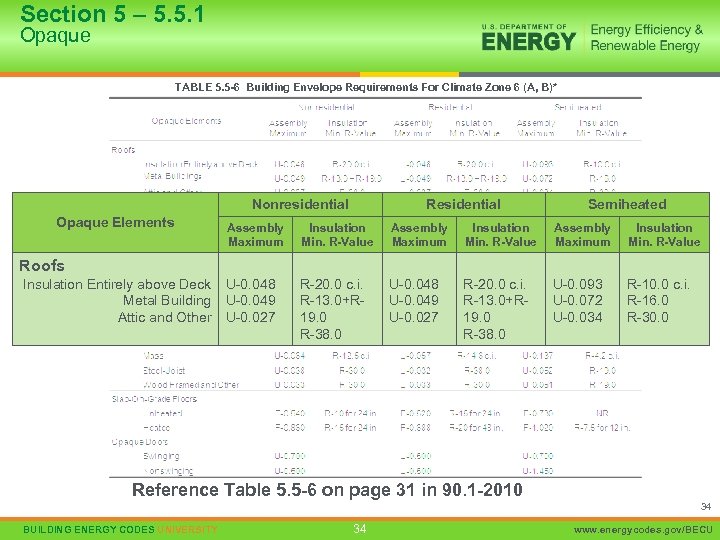Viewport: 720px width, 540px height.
Task: Select 'Assembly Maximum' header under Semiheated
Action: pos(582,235)
